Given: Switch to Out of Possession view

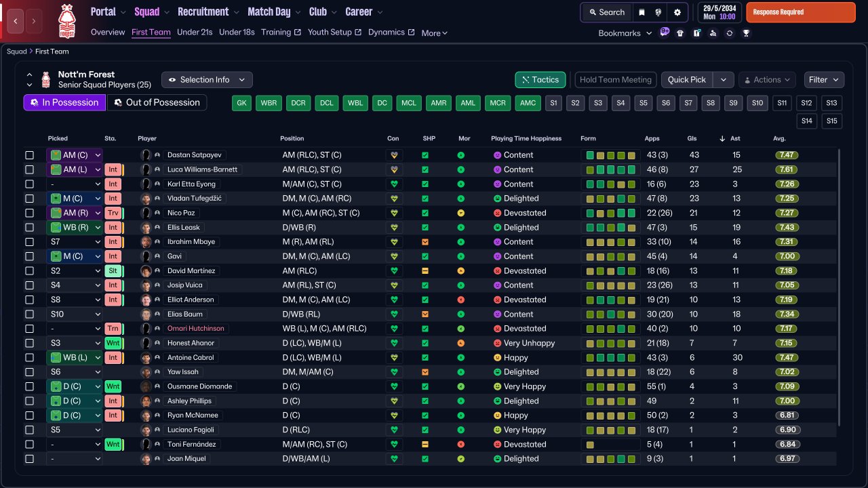Looking at the screenshot, I should 157,102.
